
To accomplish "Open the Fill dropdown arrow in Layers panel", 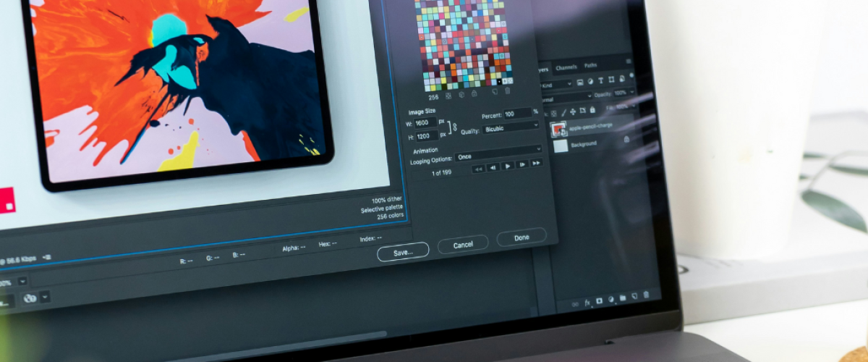I will pyautogui.click(x=633, y=106).
